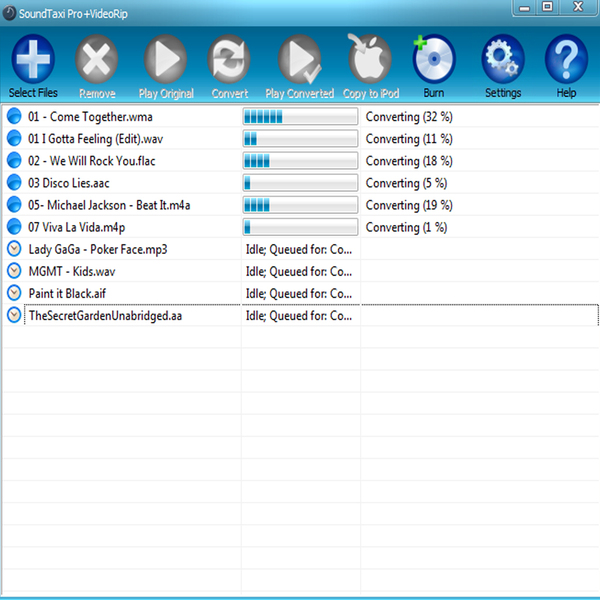Click the Remove label in toolbar
The image size is (600, 600).
[97, 93]
